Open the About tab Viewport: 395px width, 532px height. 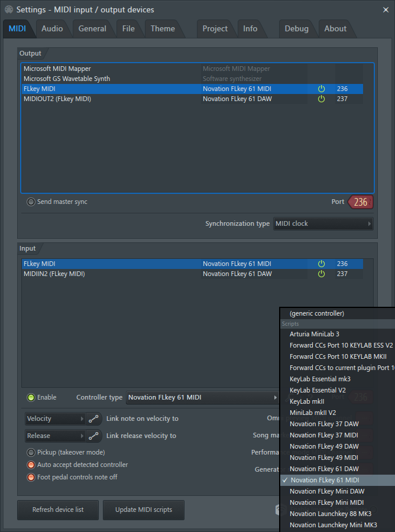pyautogui.click(x=335, y=29)
